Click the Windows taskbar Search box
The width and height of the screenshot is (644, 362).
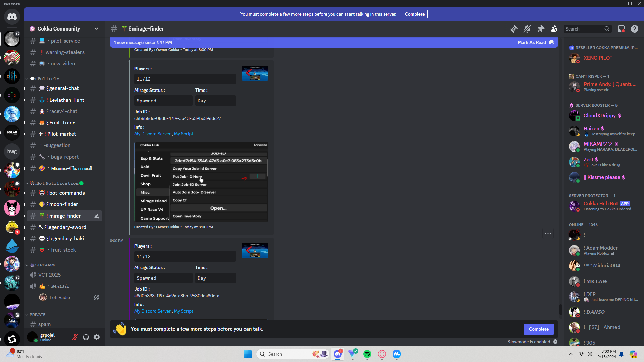point(293,354)
